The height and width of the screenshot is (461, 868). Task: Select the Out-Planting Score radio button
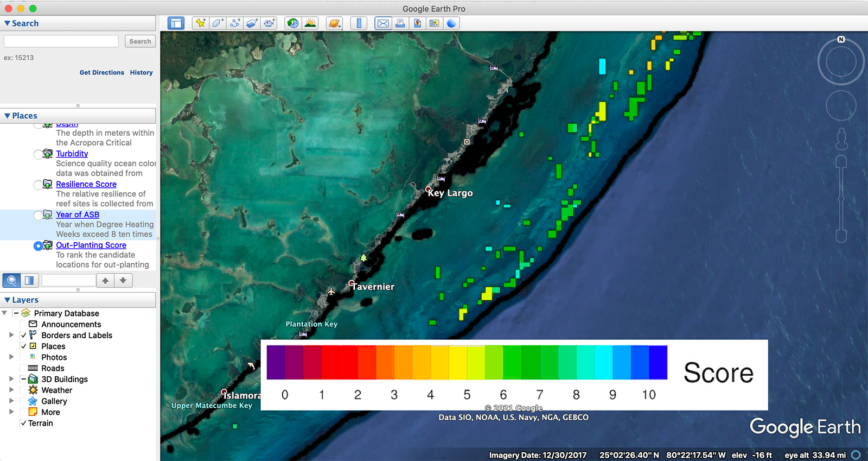[38, 245]
